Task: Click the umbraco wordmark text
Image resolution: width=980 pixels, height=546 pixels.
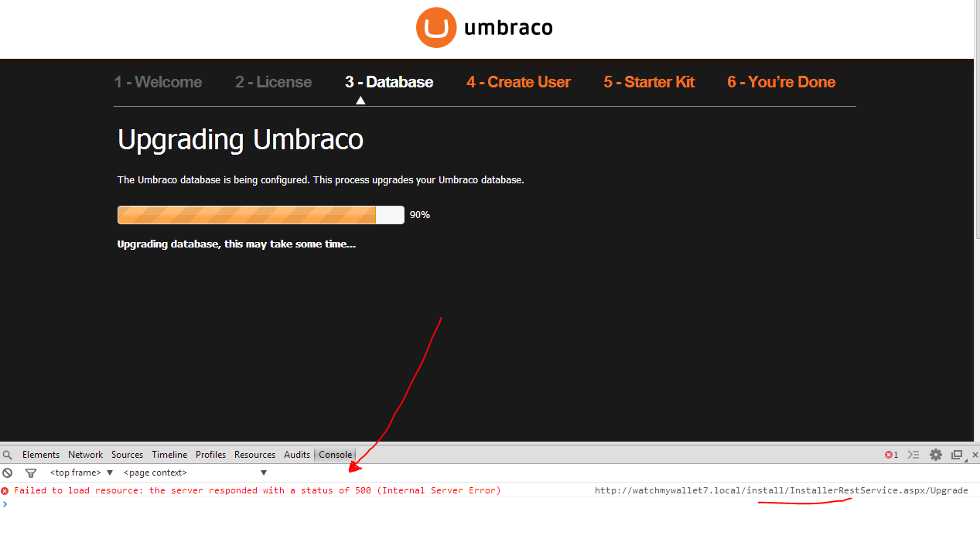Action: [x=508, y=28]
